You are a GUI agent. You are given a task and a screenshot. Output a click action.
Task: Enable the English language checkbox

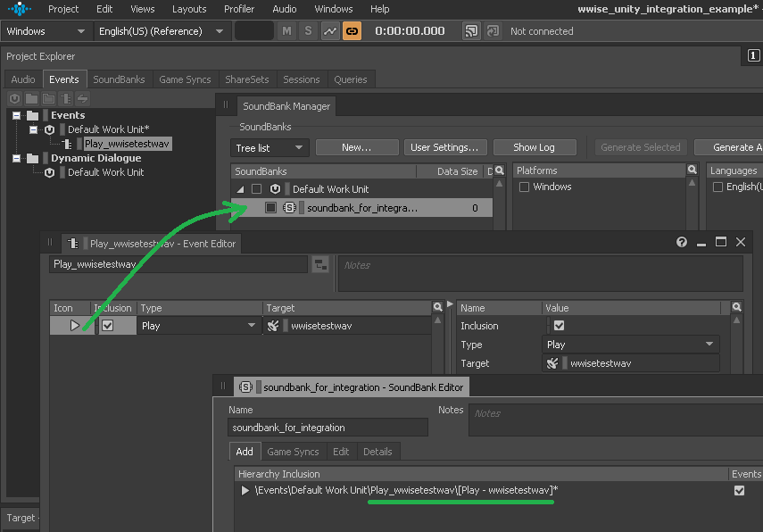717,187
